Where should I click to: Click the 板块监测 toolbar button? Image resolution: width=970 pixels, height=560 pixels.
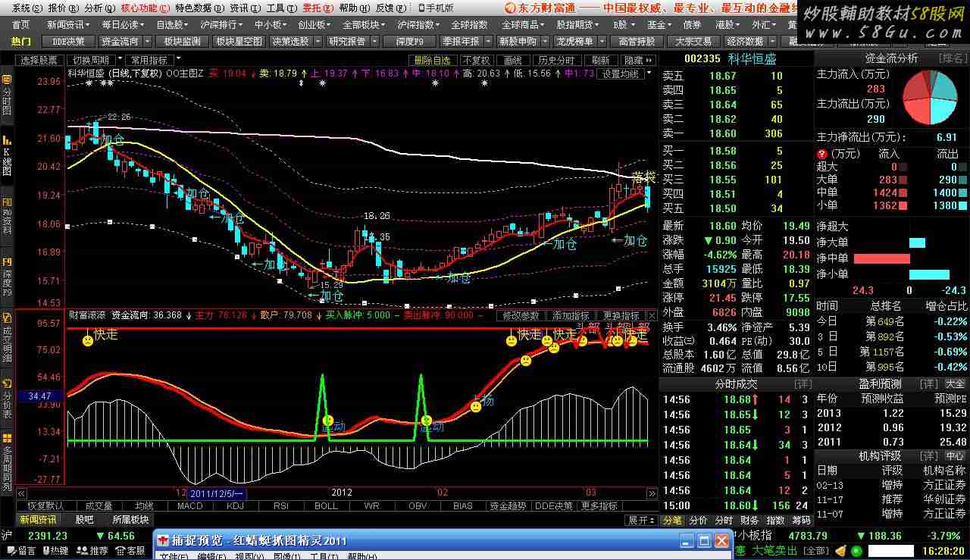[x=183, y=42]
